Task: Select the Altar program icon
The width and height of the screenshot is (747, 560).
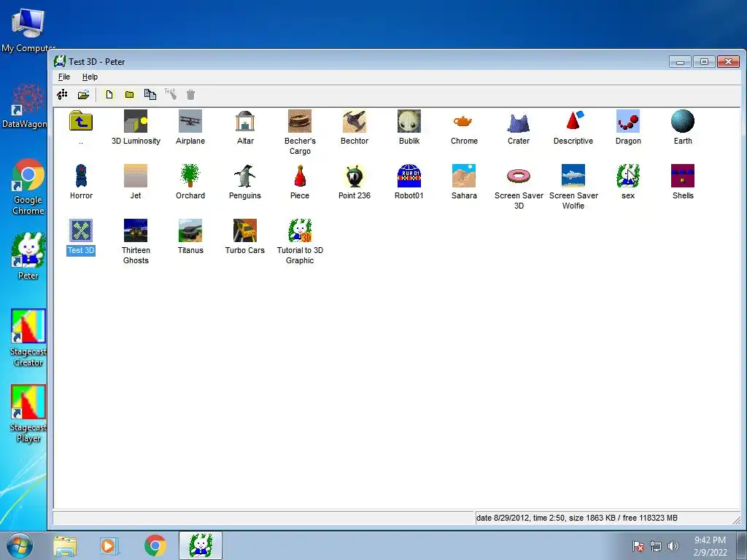Action: 245,121
